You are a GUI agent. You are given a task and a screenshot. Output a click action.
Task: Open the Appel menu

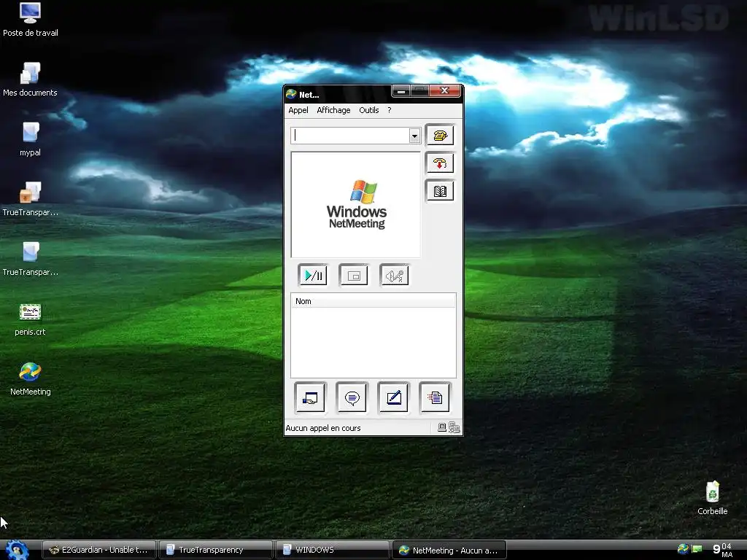tap(298, 110)
